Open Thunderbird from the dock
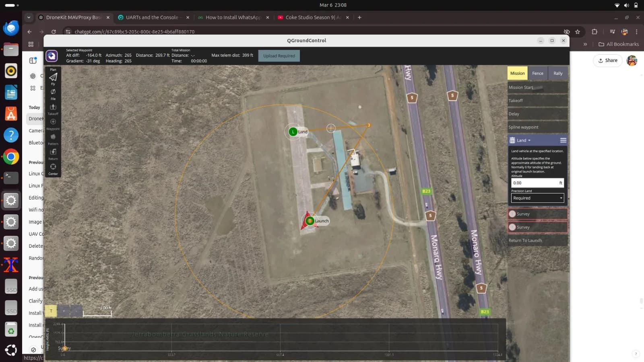644x362 pixels. click(11, 28)
